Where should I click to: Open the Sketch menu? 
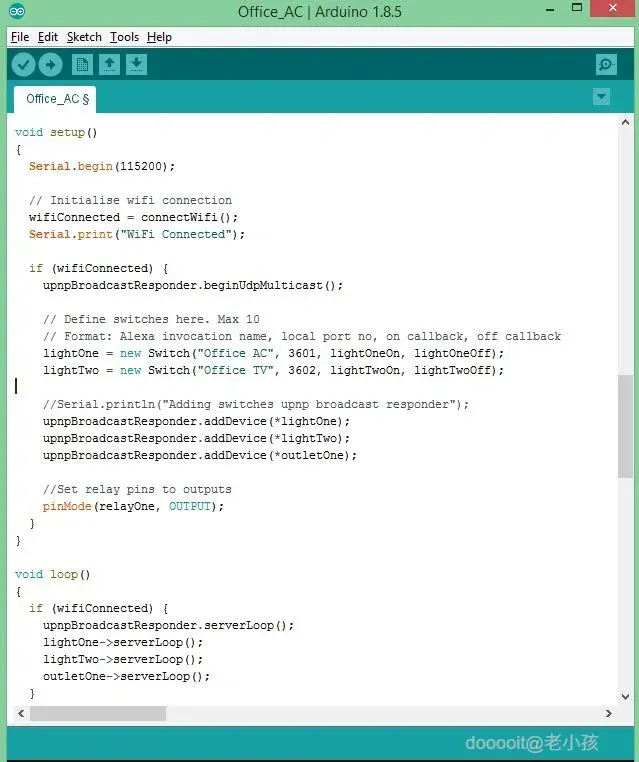(84, 37)
